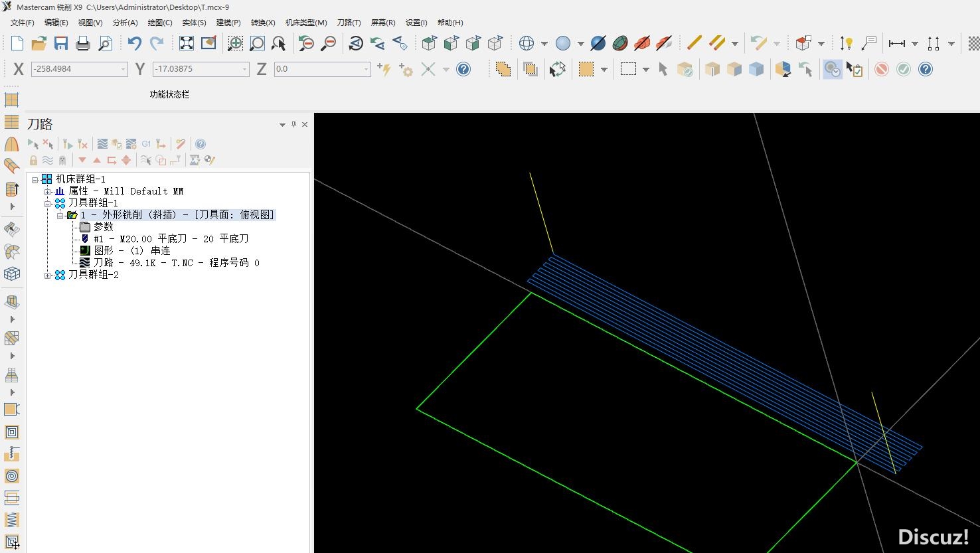Image resolution: width=980 pixels, height=553 pixels.
Task: Redo the last undone action
Action: pyautogui.click(x=157, y=43)
